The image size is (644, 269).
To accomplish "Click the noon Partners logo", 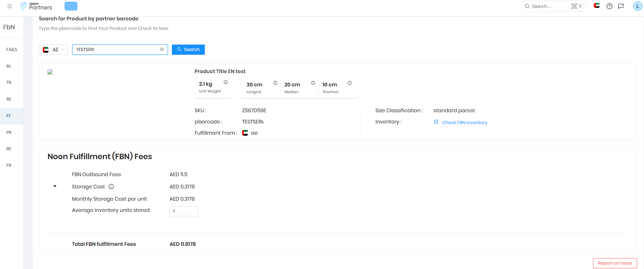I will click(36, 6).
